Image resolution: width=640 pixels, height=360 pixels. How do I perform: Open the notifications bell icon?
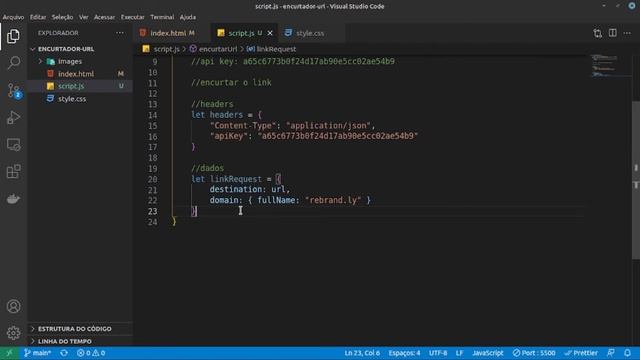tap(627, 353)
